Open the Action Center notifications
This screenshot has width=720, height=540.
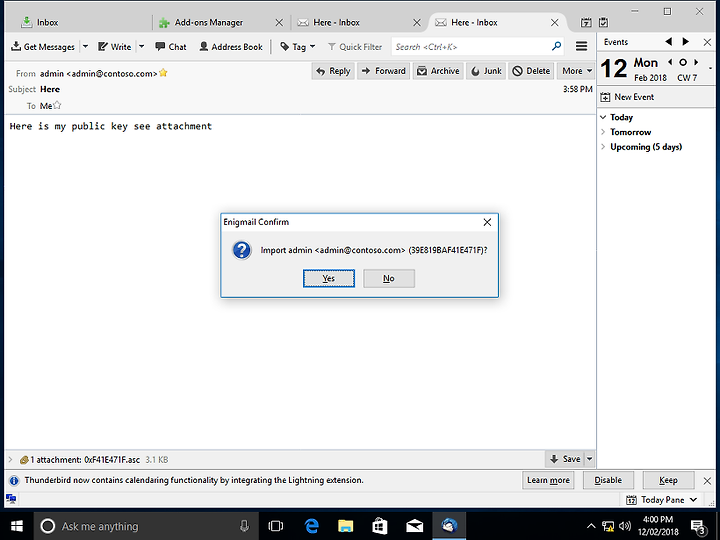tap(698, 527)
